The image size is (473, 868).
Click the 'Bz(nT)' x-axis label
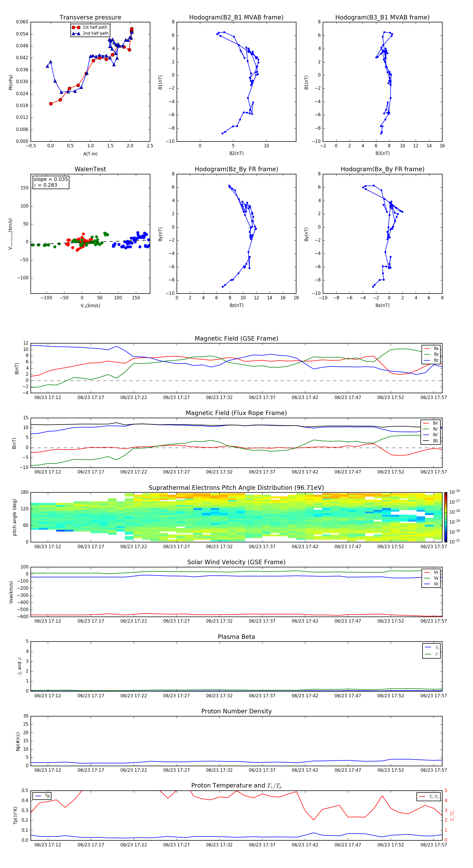coord(236,305)
